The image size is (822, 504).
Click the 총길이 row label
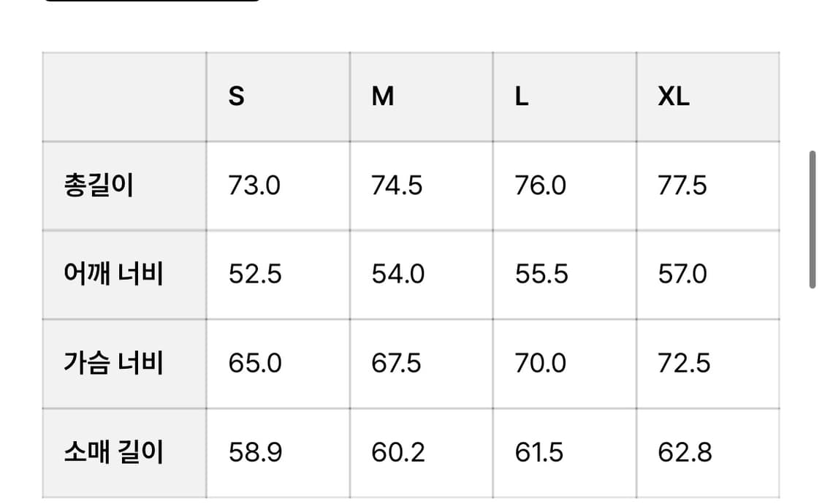99,186
